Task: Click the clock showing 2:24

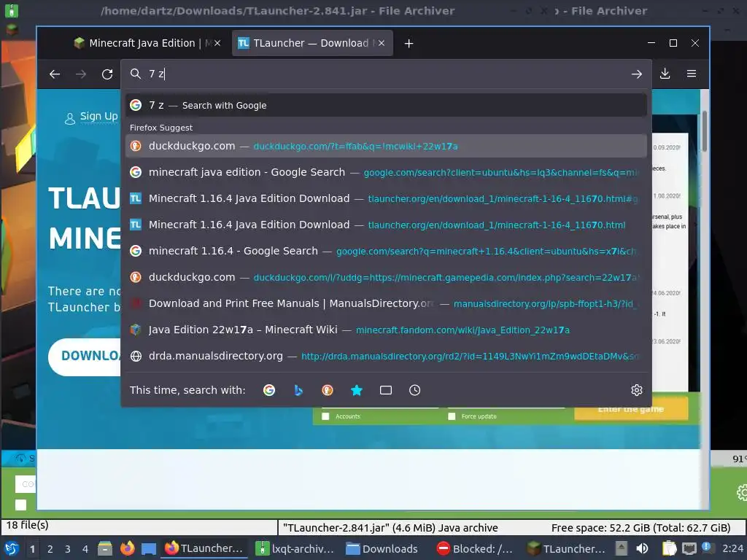Action: [x=732, y=548]
